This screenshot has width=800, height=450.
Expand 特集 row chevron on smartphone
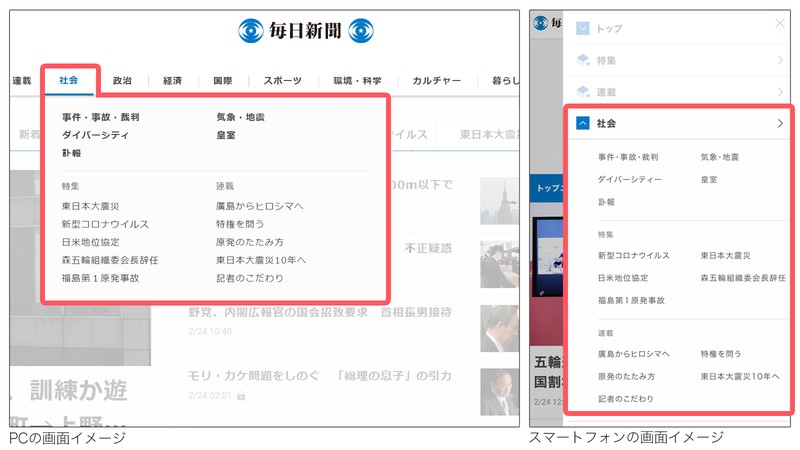pyautogui.click(x=780, y=60)
